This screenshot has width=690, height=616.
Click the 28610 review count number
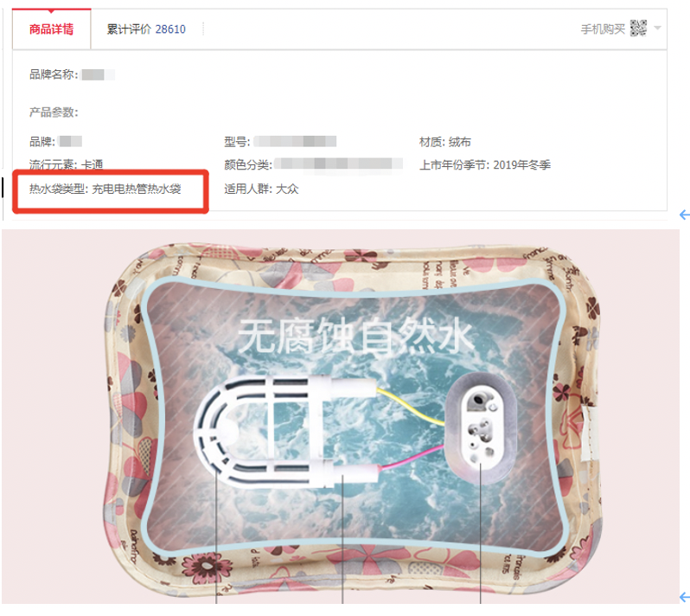point(170,29)
